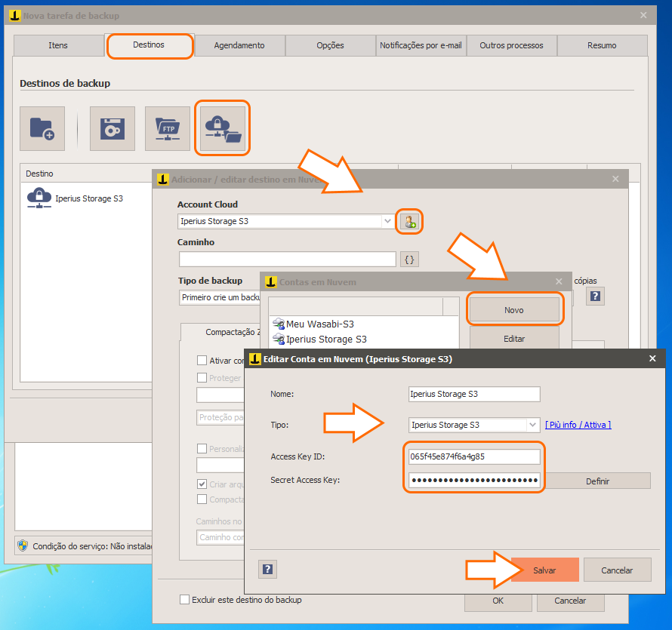Viewport: 672px width, 630px height.
Task: Click the Nome input field
Action: [x=474, y=394]
